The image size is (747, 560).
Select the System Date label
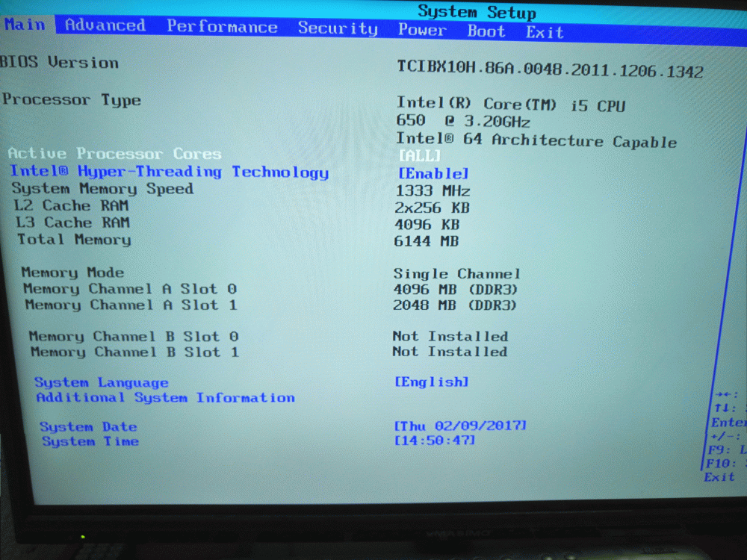(x=88, y=426)
